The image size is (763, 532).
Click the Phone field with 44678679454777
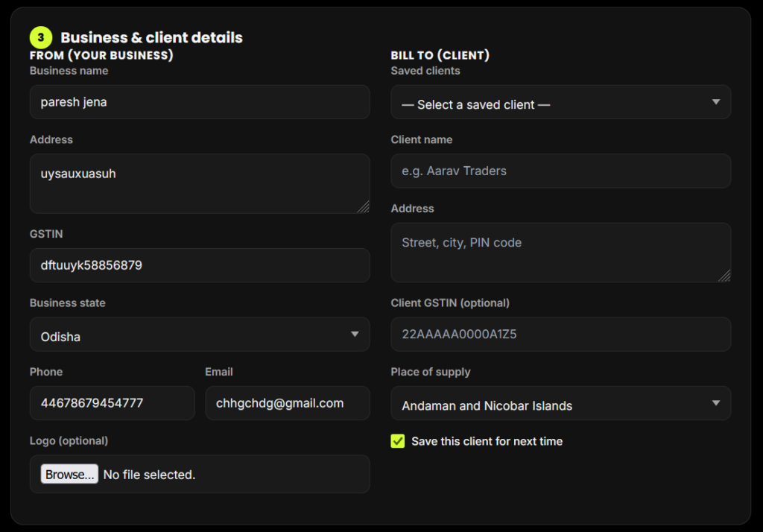[x=113, y=403]
